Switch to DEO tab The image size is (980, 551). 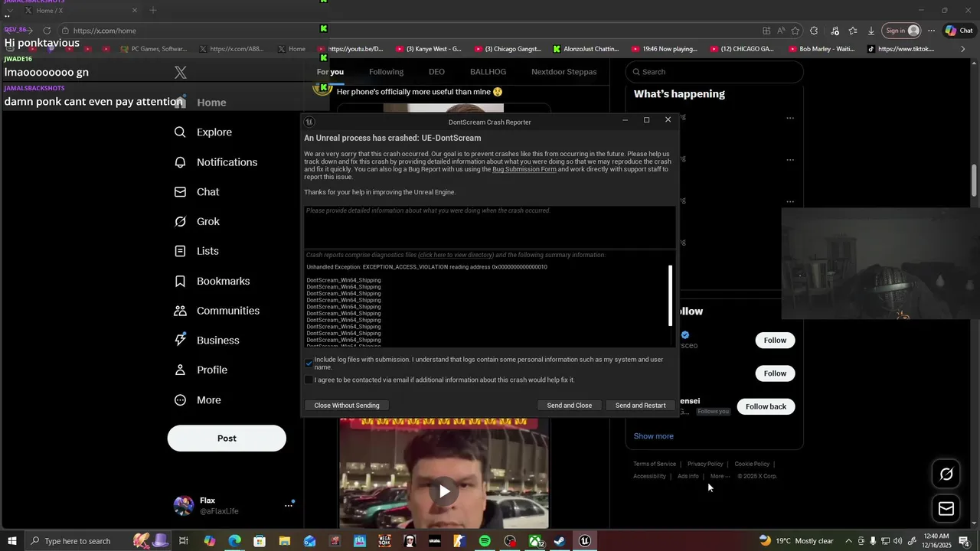436,72
